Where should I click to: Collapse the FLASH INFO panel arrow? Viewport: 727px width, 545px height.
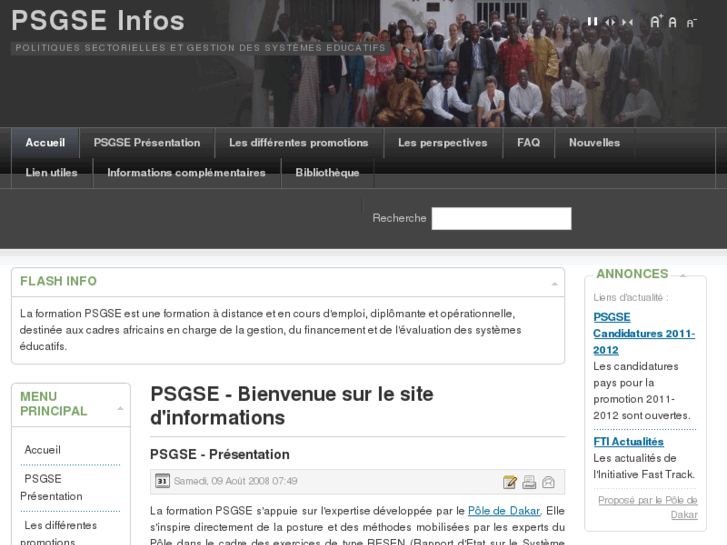tap(554, 284)
